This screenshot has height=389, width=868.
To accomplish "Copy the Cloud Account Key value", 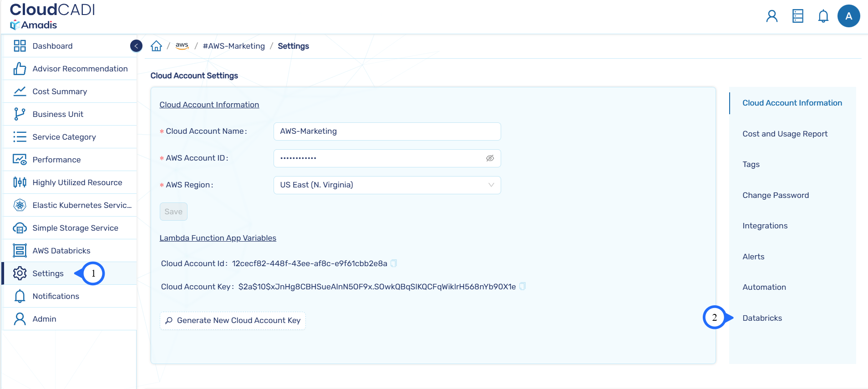I will [523, 286].
